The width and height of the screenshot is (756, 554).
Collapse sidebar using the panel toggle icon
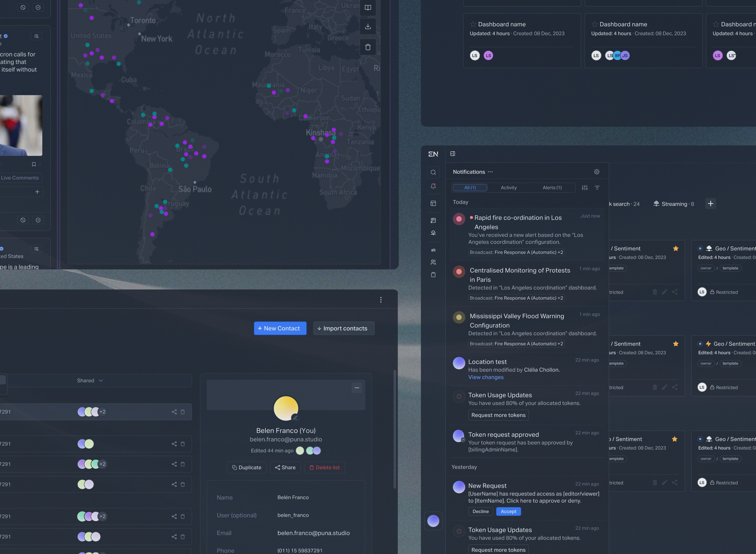click(453, 154)
